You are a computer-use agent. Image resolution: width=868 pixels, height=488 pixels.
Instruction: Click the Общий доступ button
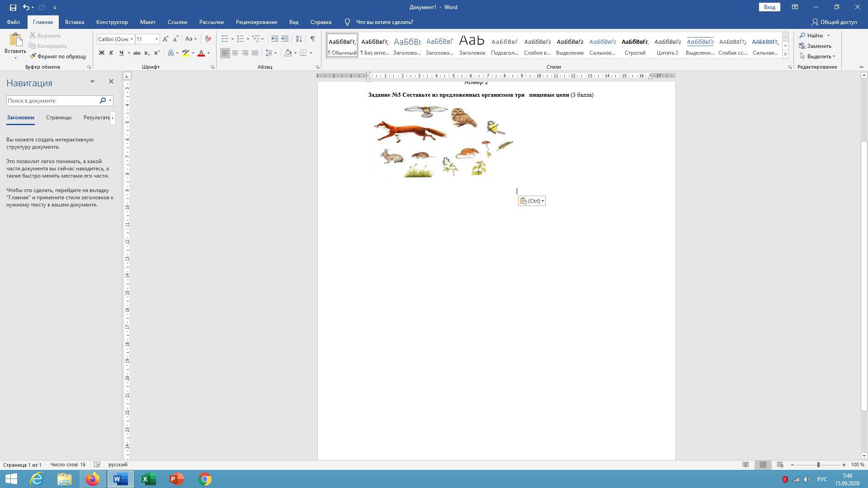[834, 22]
